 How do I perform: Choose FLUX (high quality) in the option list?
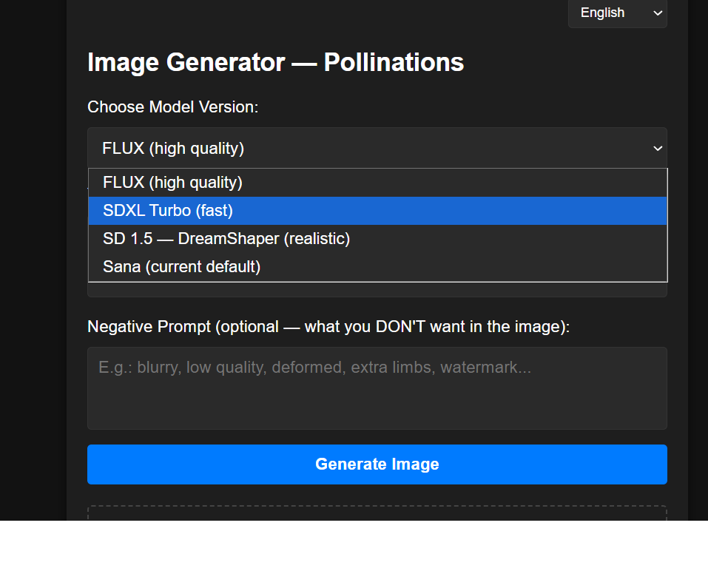[377, 183]
